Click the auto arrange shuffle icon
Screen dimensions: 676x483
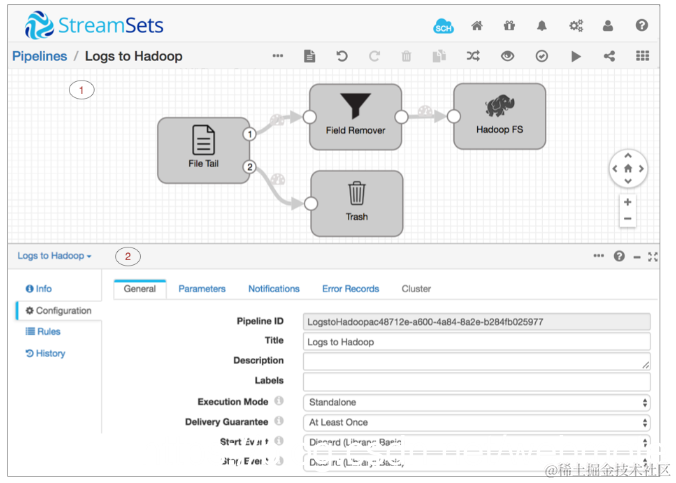[x=473, y=56]
